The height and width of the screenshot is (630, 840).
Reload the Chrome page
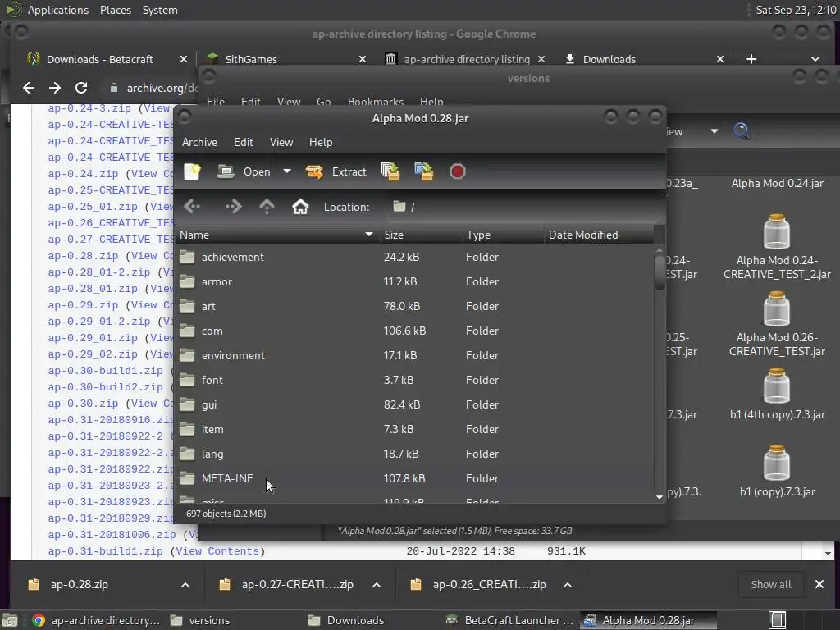pos(81,88)
